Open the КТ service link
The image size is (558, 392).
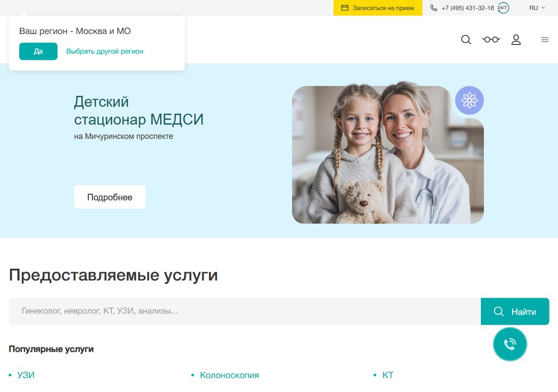(388, 375)
